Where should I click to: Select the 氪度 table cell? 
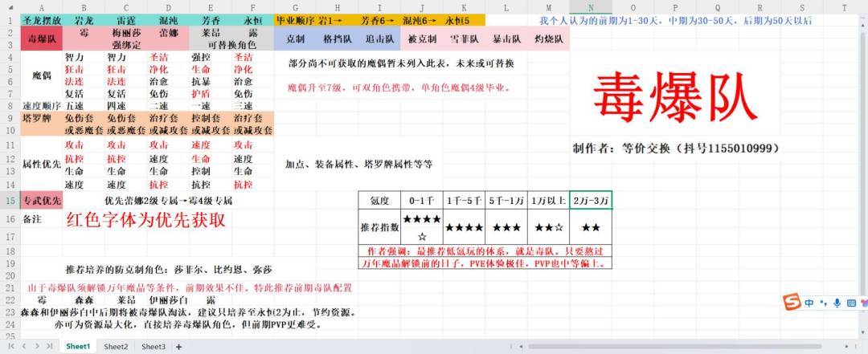pos(379,200)
